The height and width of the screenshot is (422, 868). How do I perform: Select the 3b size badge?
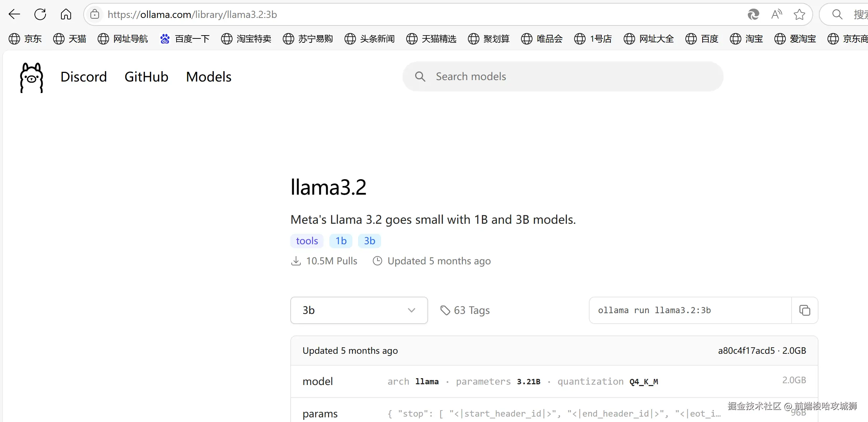pyautogui.click(x=369, y=241)
